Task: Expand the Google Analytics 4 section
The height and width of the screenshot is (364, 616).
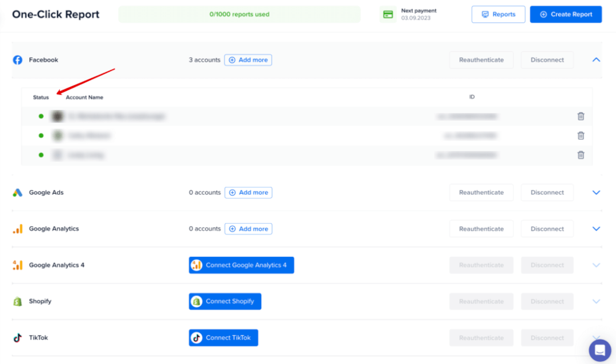Action: [x=596, y=265]
